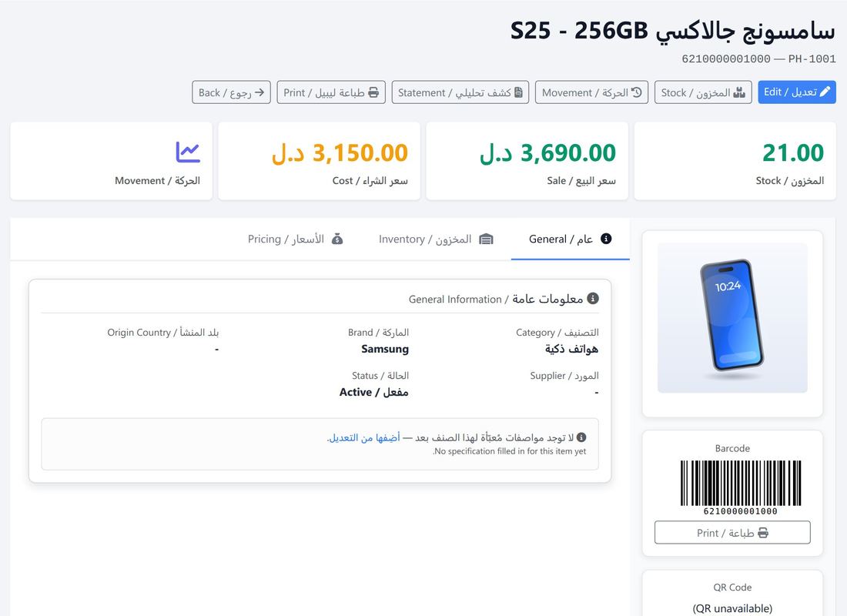Click the 3,150.00 د.ل cost price
847x616 pixels.
click(x=340, y=153)
